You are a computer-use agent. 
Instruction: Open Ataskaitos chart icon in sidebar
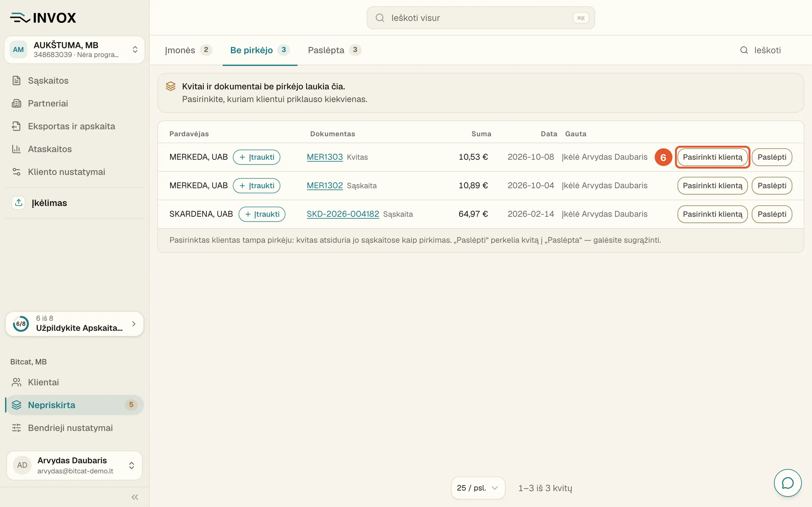16,149
